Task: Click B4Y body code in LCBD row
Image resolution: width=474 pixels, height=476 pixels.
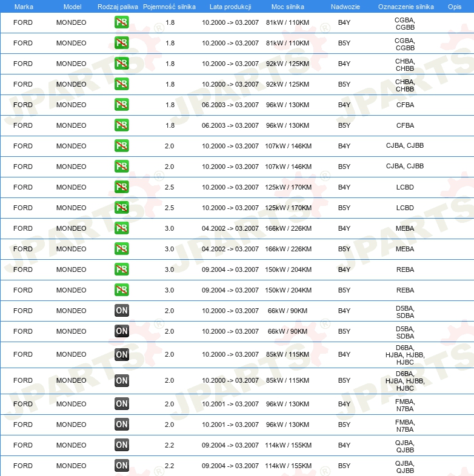Action: coord(344,187)
